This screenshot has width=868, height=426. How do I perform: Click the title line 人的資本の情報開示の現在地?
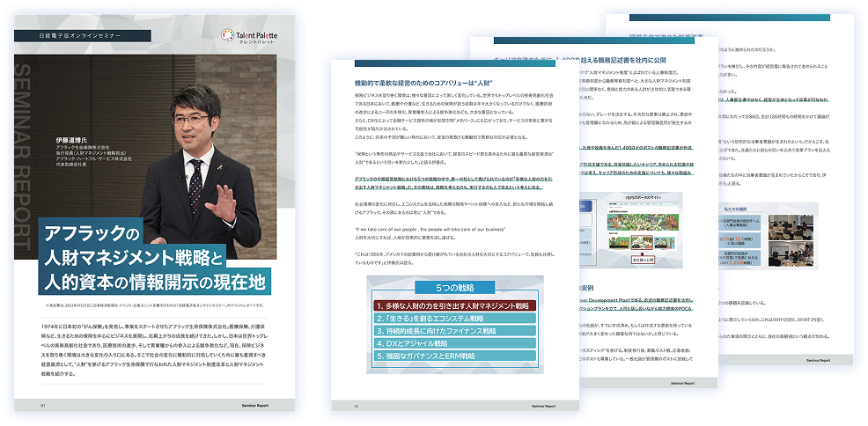(155, 283)
